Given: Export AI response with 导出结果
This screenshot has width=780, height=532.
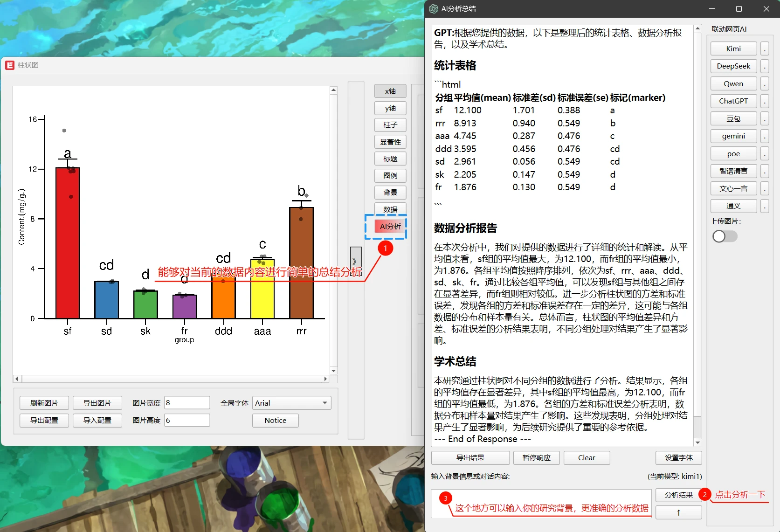Looking at the screenshot, I should 470,458.
